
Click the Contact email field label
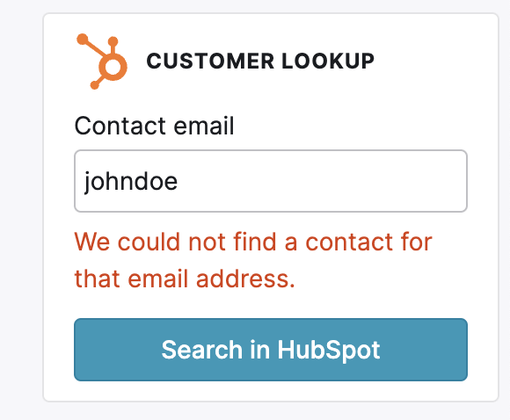(154, 126)
